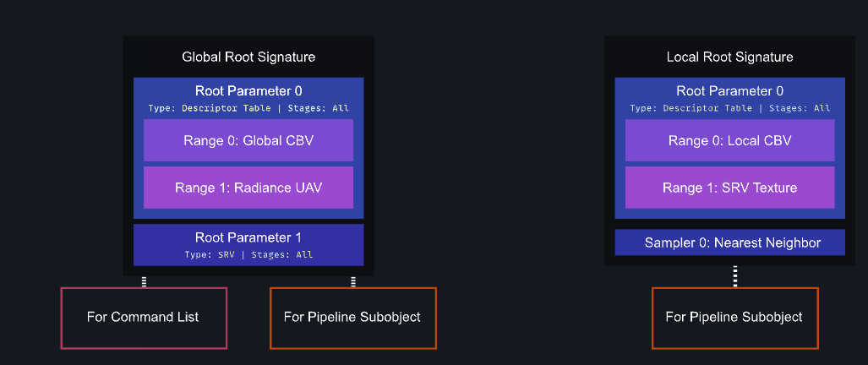Select the Range 1: Radiance UAV block
Screen dimensions: 868x365
point(248,188)
